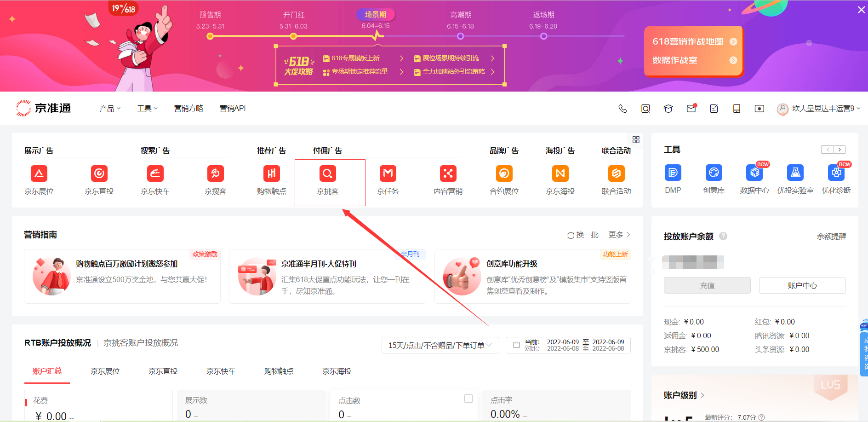Expand 账户级别 arrow
The height and width of the screenshot is (422, 868).
point(702,395)
